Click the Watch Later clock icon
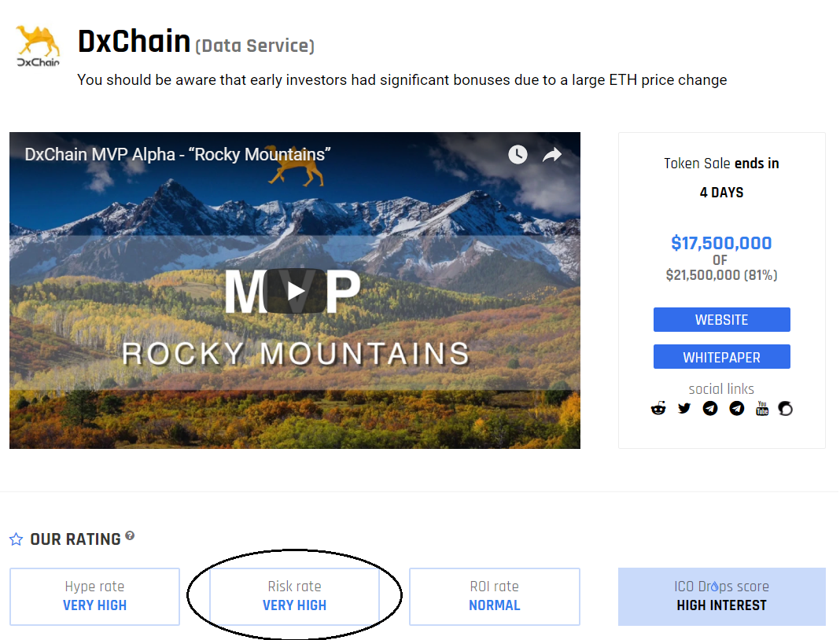This screenshot has height=640, width=840. pyautogui.click(x=518, y=154)
